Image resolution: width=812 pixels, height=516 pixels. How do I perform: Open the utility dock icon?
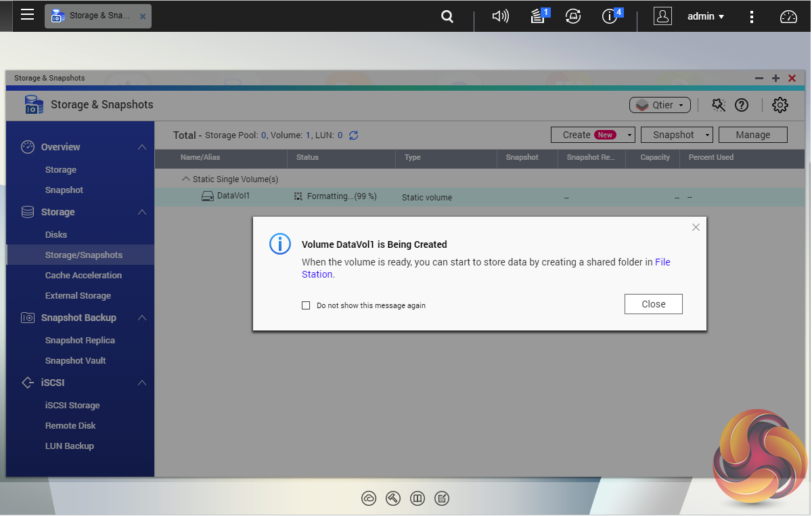click(393, 499)
